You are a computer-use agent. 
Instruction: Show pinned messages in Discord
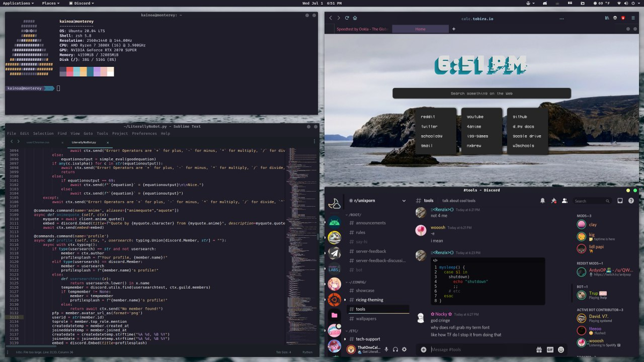click(x=553, y=201)
